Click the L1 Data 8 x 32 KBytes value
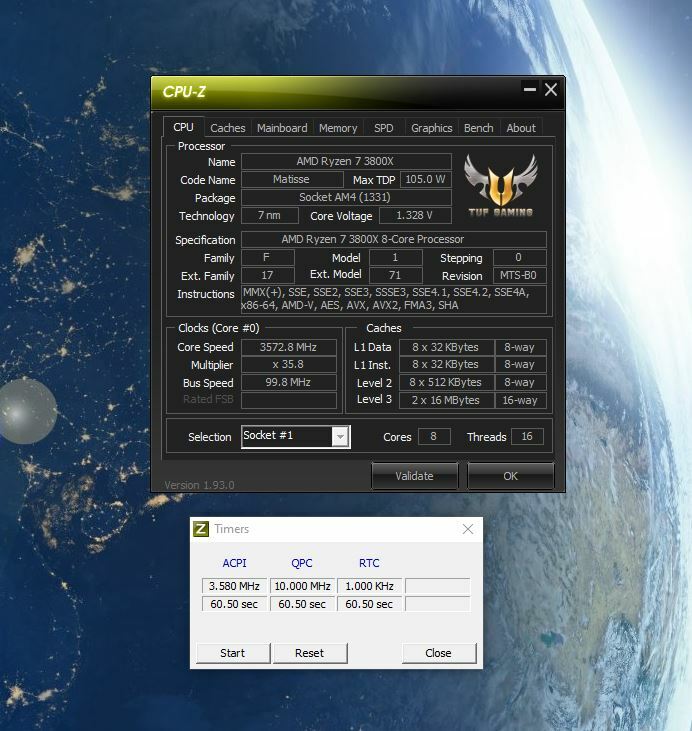692x731 pixels. click(x=446, y=347)
